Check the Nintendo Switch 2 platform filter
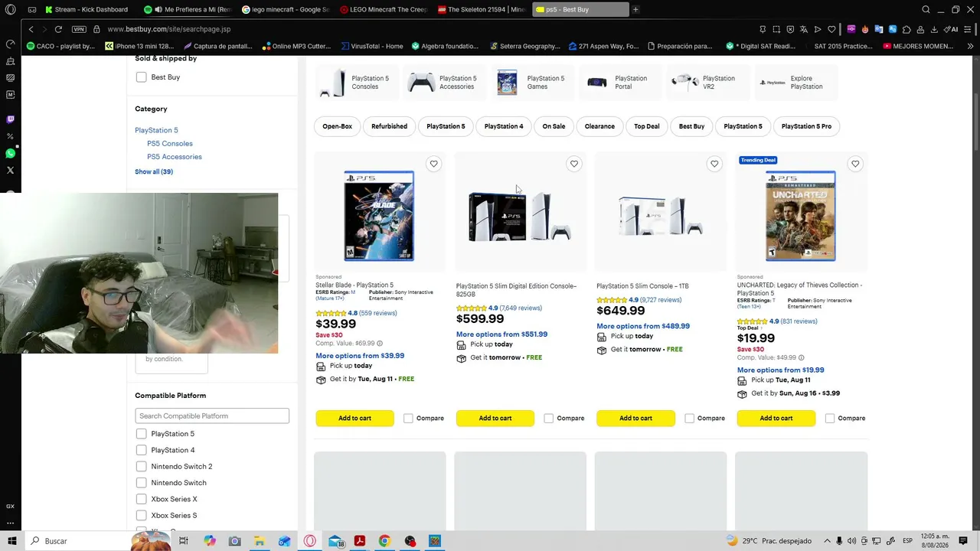 (x=141, y=466)
